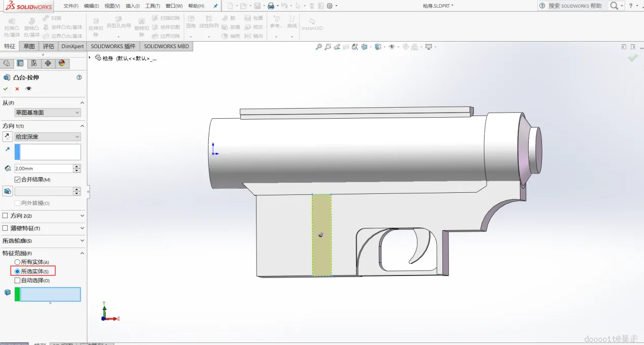Confirm the extrude with green checkmark

[x=6, y=89]
